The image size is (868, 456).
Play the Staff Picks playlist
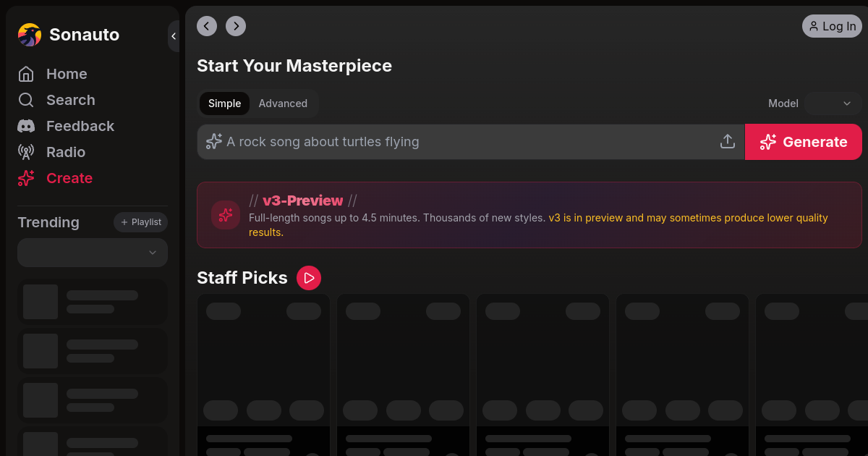(x=309, y=278)
